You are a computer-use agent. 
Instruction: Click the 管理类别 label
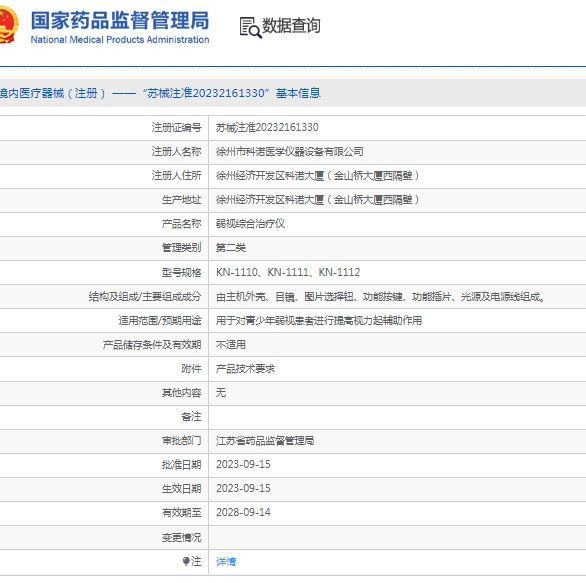pos(181,247)
